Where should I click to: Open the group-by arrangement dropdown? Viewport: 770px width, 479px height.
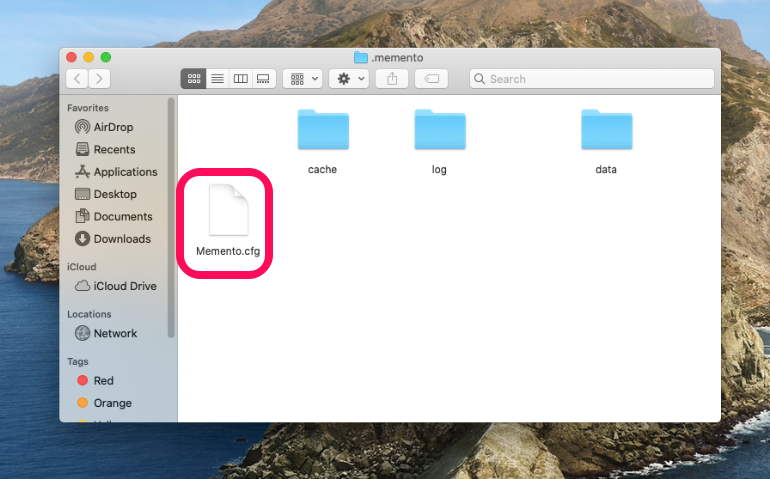[x=302, y=79]
